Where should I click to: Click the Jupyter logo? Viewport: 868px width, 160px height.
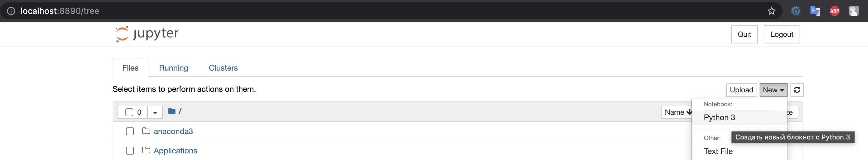point(147,34)
